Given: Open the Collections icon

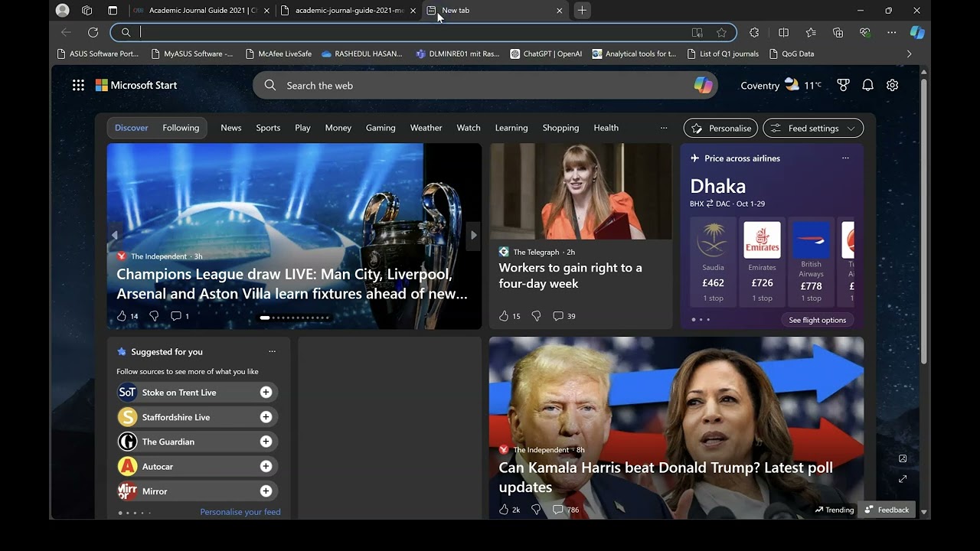Looking at the screenshot, I should (838, 32).
